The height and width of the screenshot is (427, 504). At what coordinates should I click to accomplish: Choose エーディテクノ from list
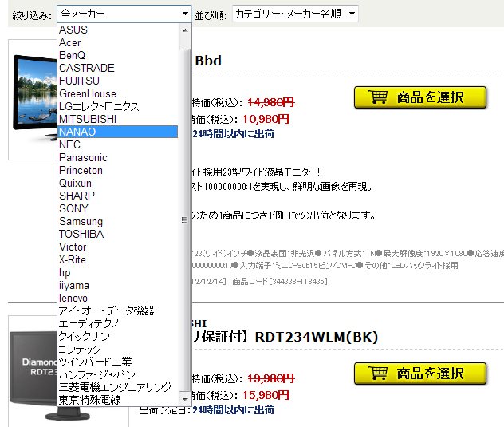[118, 323]
